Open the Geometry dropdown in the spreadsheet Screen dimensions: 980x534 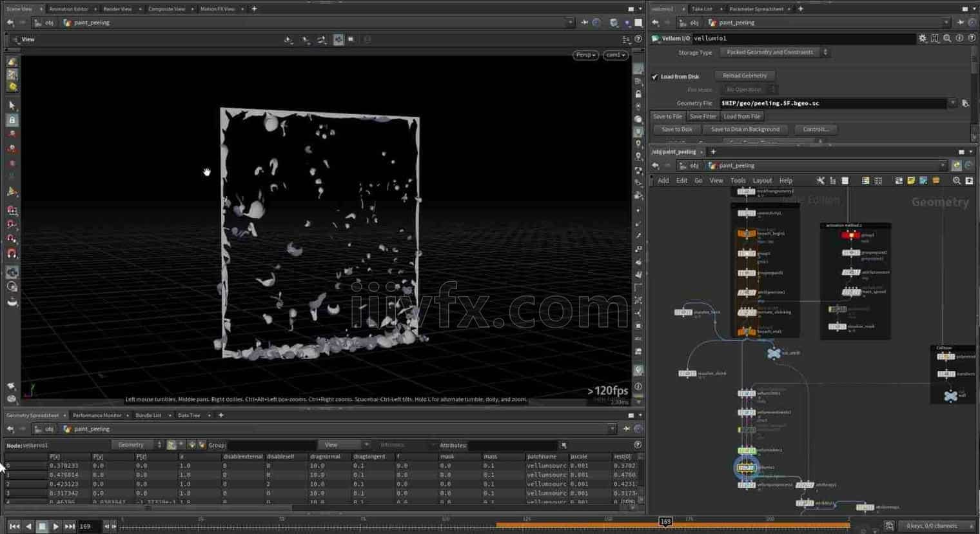click(x=137, y=445)
